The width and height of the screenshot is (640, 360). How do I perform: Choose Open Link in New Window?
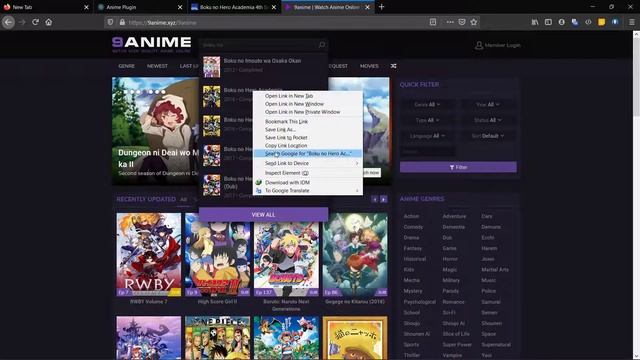308,104
